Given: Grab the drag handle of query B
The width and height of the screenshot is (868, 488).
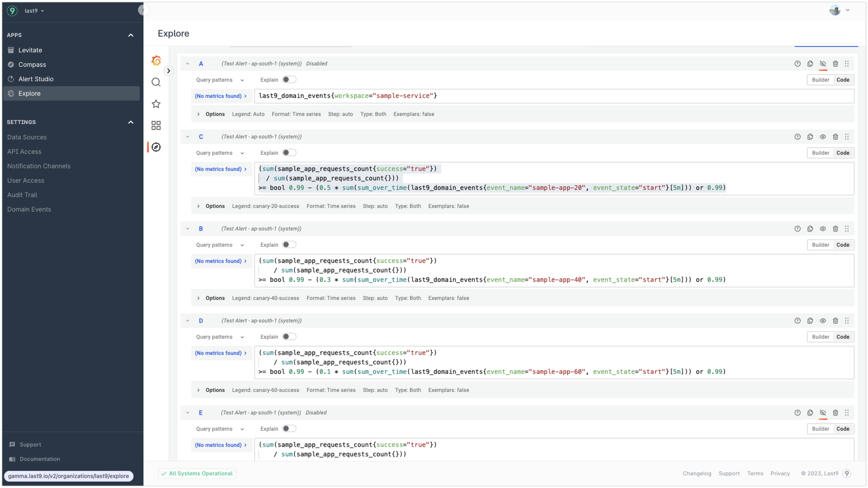Looking at the screenshot, I should point(847,229).
